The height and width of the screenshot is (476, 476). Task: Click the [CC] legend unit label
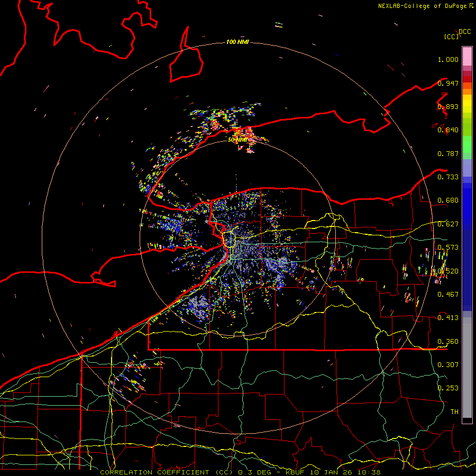451,36
